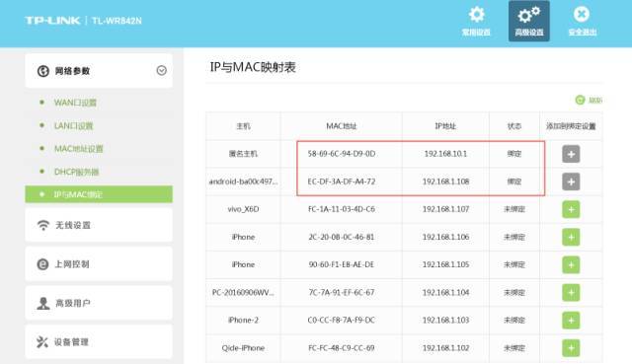Click host name Qide-iPhone

(243, 348)
